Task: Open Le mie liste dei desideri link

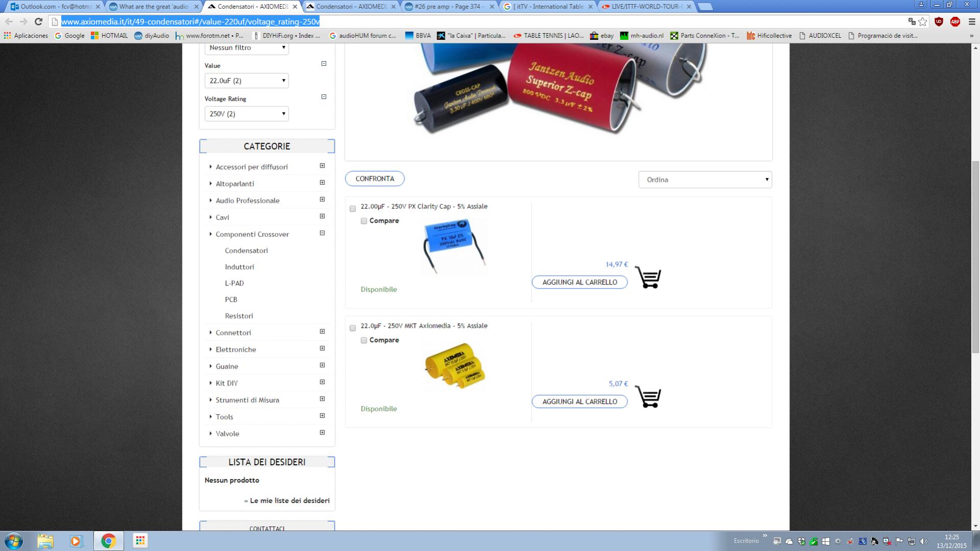Action: click(290, 501)
